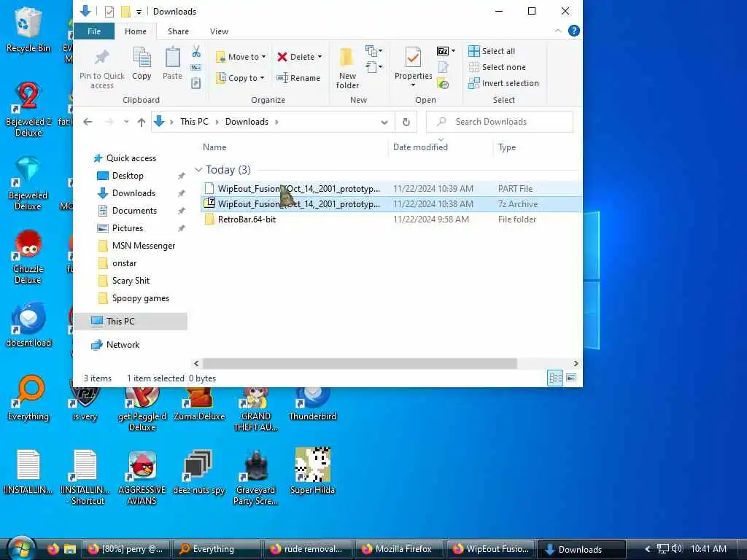Image resolution: width=747 pixels, height=560 pixels.
Task: Click the Copy path icon
Action: tap(196, 68)
